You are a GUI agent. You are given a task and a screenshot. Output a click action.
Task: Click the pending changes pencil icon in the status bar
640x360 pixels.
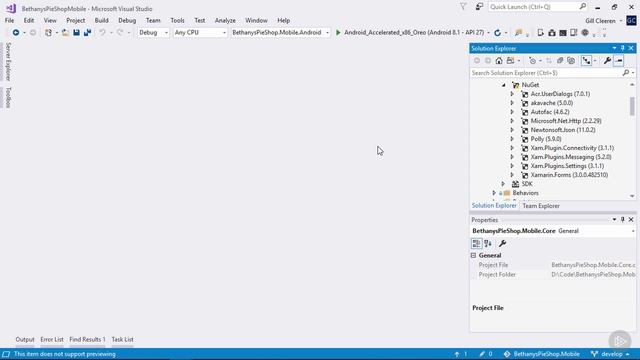482,354
